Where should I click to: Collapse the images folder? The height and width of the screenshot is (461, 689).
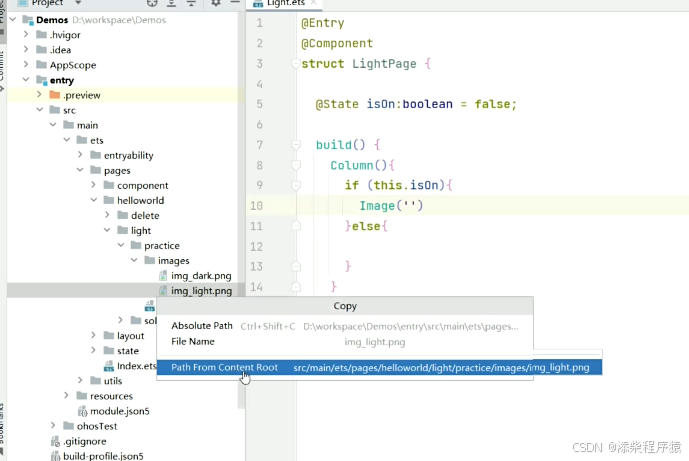point(134,260)
